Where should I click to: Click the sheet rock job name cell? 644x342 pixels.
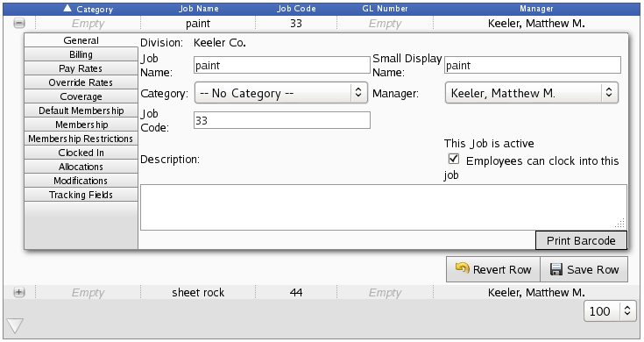click(198, 292)
